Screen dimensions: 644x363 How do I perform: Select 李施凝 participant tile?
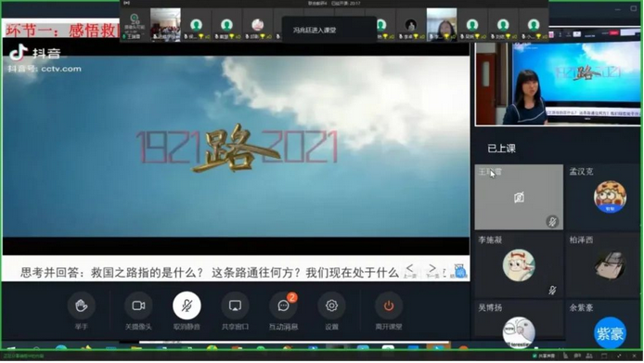click(x=519, y=266)
